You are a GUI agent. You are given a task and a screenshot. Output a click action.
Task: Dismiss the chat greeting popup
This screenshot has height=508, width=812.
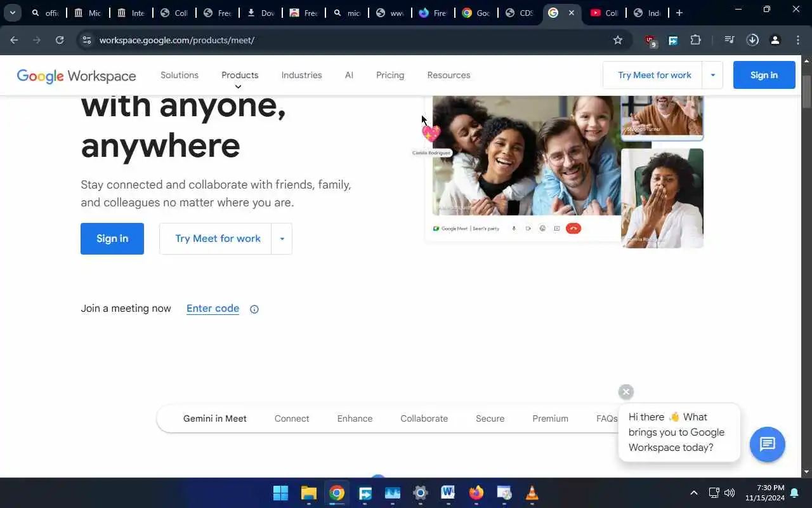(625, 392)
